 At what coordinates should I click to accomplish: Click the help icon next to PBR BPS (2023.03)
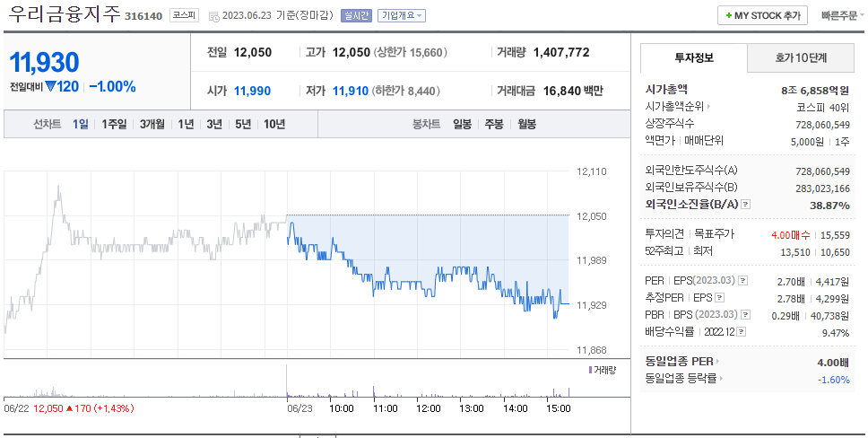coord(746,315)
